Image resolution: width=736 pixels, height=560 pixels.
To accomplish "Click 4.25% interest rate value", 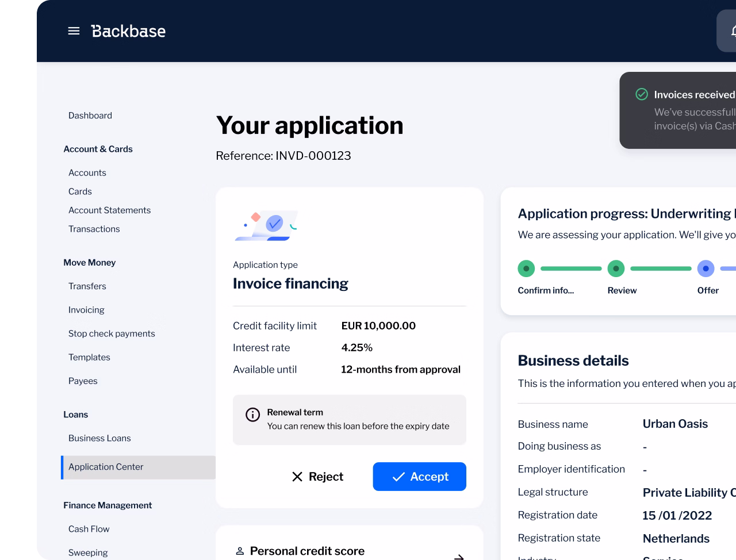I will tap(357, 348).
